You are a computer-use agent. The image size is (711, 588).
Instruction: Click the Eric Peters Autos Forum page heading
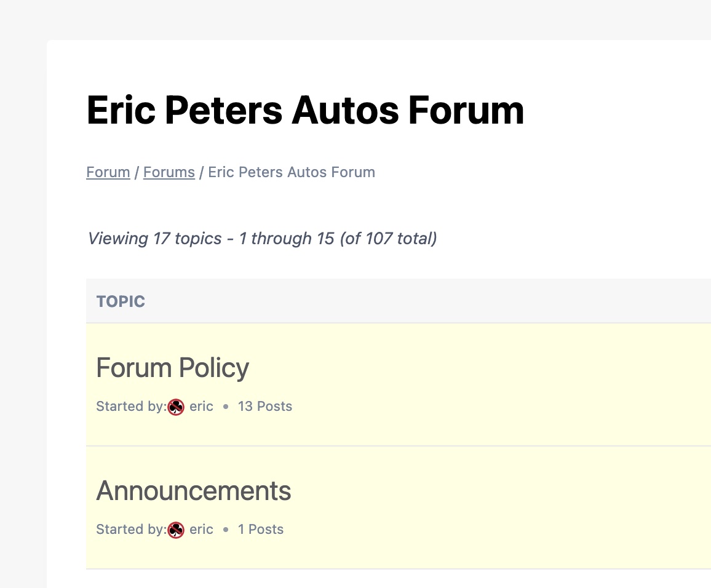tap(305, 110)
